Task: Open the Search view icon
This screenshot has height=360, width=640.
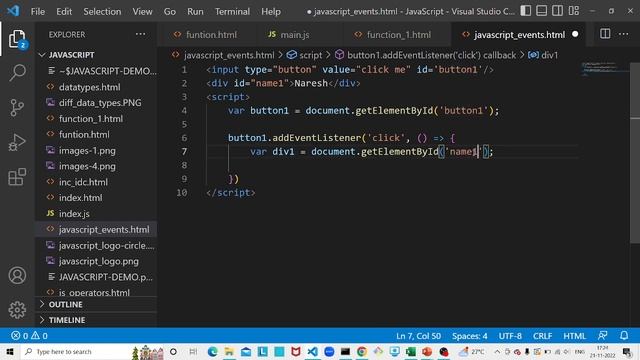Action: [x=17, y=73]
